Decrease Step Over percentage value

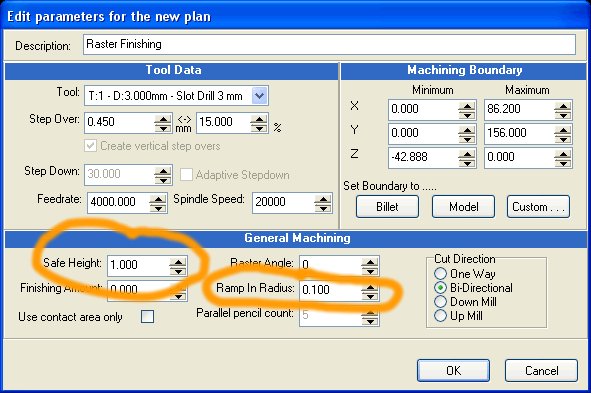tap(259, 128)
